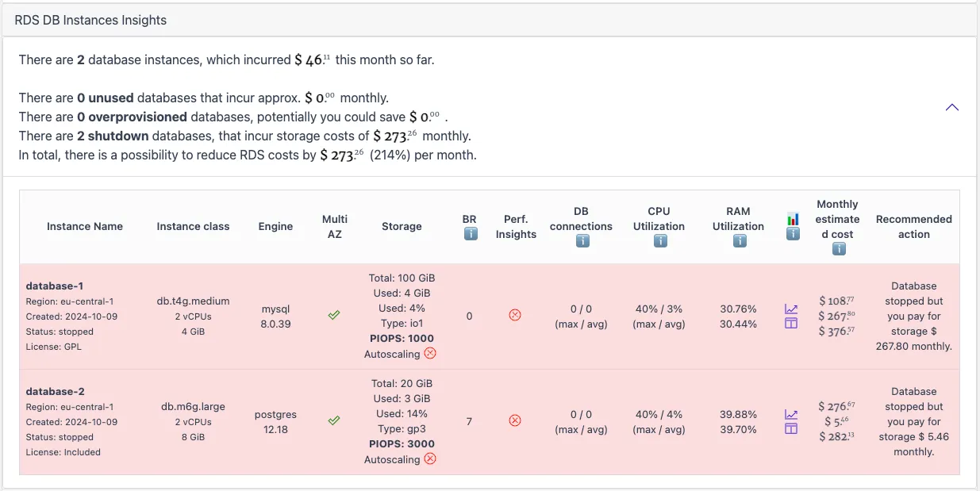Click the 39.88% RAM utilization value
This screenshot has height=491, width=980.
tap(739, 414)
